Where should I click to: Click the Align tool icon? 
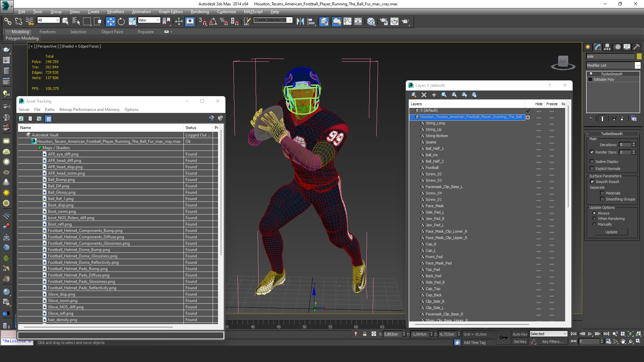click(x=312, y=21)
